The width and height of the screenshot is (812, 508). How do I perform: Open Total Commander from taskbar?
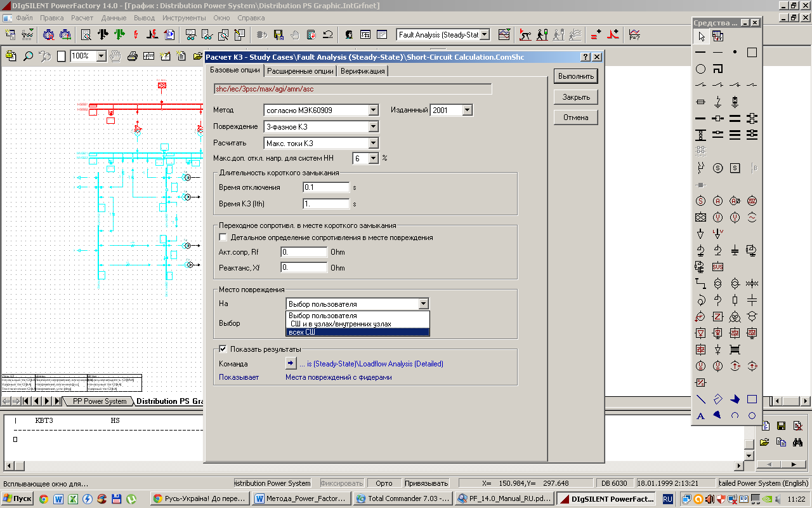[402, 499]
